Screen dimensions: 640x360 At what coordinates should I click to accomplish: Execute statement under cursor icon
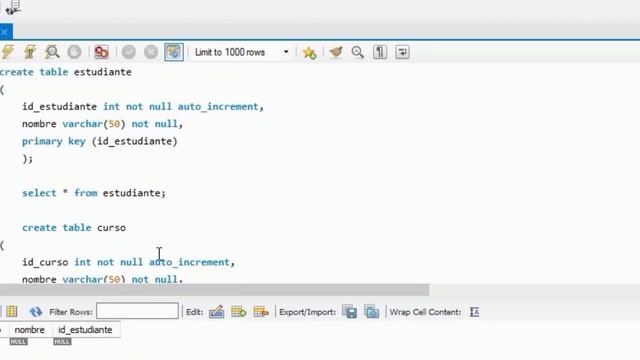click(30, 52)
